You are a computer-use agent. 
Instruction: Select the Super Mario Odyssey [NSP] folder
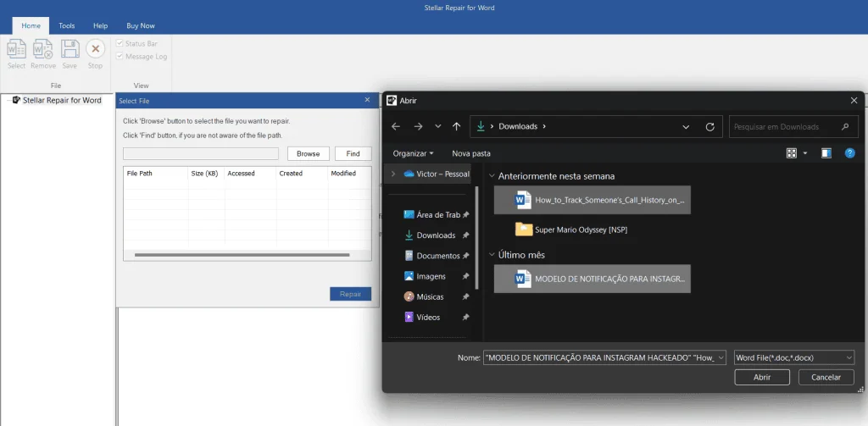572,229
